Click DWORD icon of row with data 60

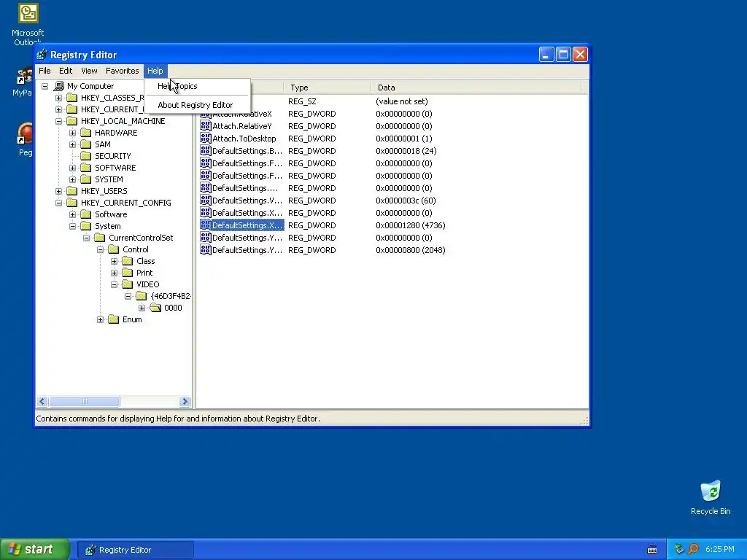[205, 200]
